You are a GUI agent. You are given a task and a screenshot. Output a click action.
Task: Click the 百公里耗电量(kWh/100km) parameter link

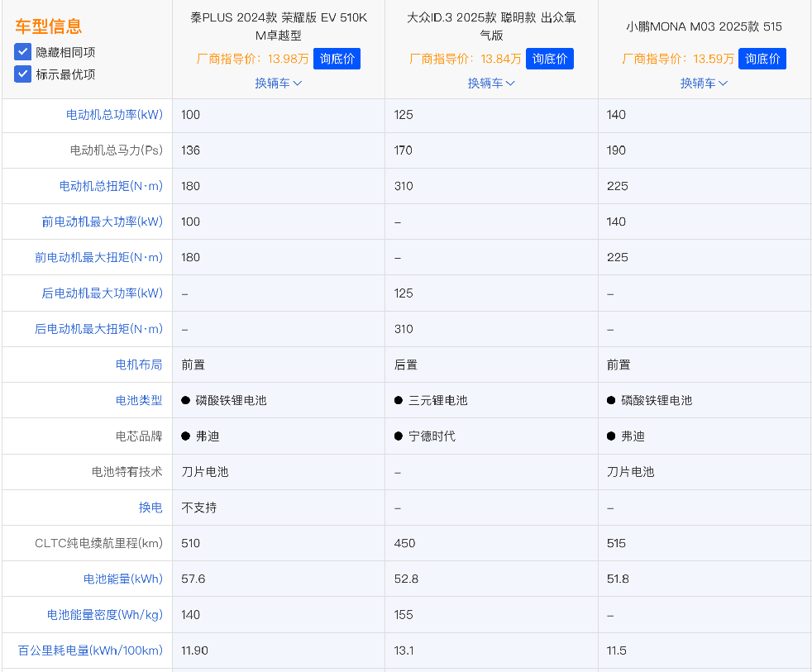(x=90, y=651)
